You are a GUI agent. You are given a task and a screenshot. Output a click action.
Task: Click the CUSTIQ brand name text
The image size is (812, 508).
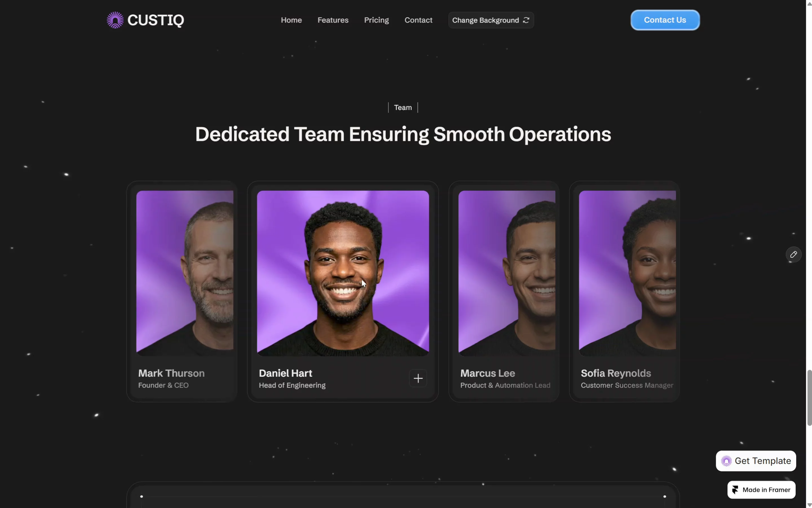[156, 20]
